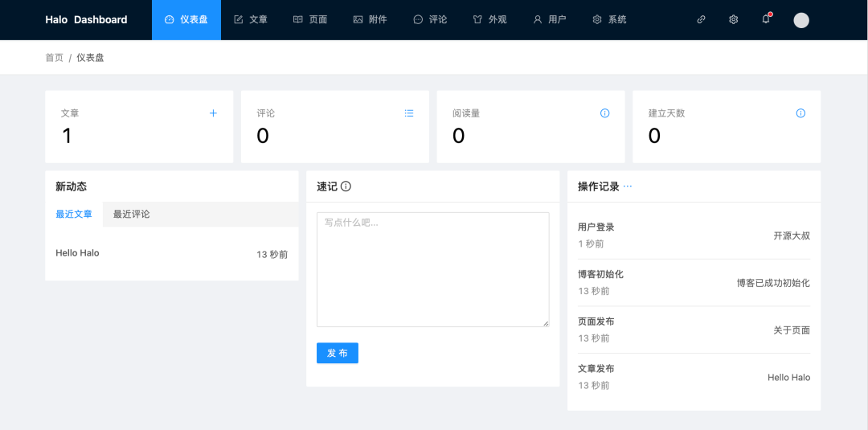Image resolution: width=868 pixels, height=430 pixels.
Task: Open the 文章 navigation menu
Action: click(251, 20)
